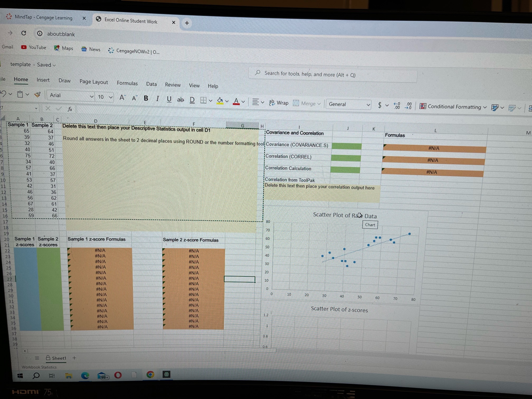Screen dimensions: 532x399
Task: Open the Data ribbon tab
Action: coord(152,84)
